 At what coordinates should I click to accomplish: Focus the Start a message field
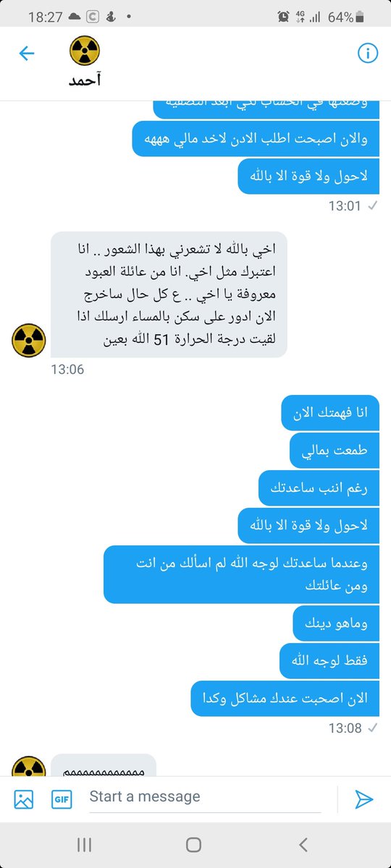tap(205, 797)
